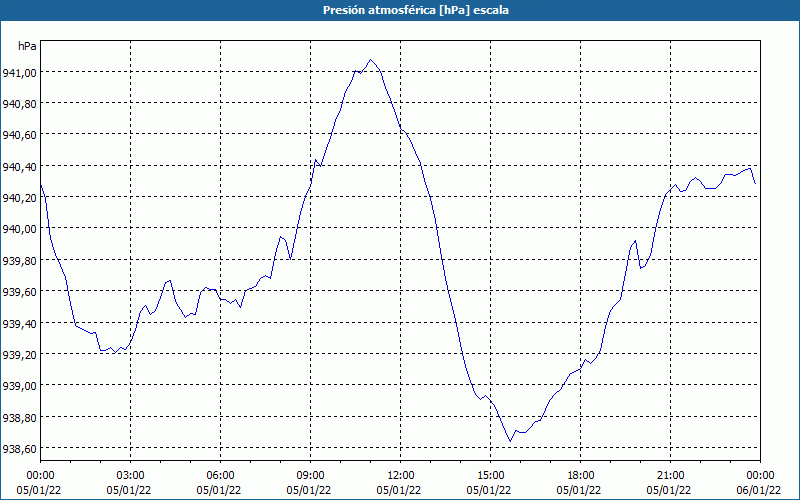This screenshot has height=500, width=800.
Task: Click the 06/01/22 date label
Action: [758, 490]
